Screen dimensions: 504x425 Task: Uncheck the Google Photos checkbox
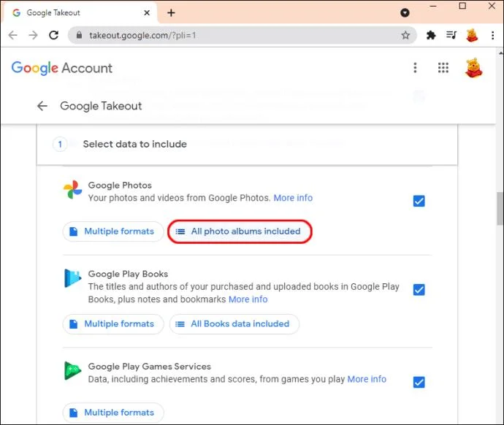tap(419, 201)
